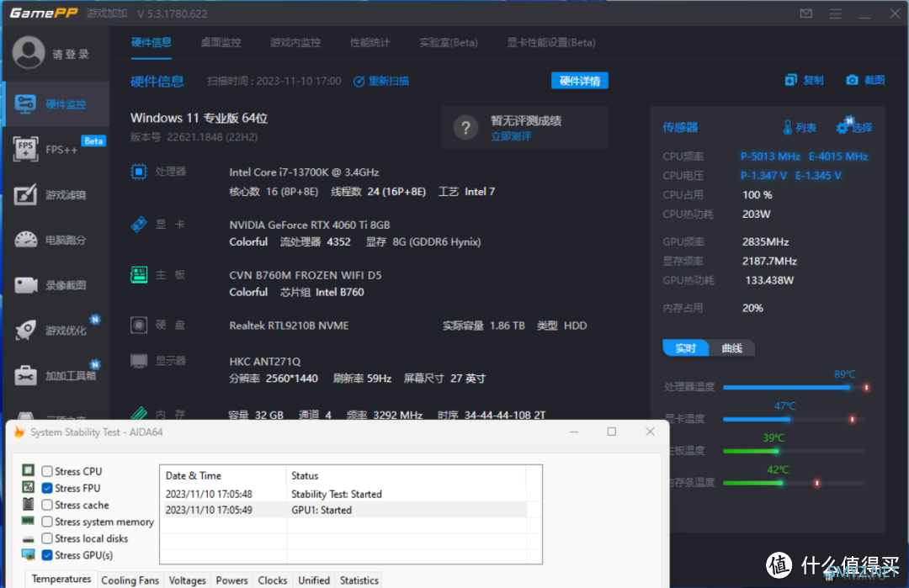The width and height of the screenshot is (909, 588).
Task: Open 游戏滤镜 in the sidebar
Action: 56,194
